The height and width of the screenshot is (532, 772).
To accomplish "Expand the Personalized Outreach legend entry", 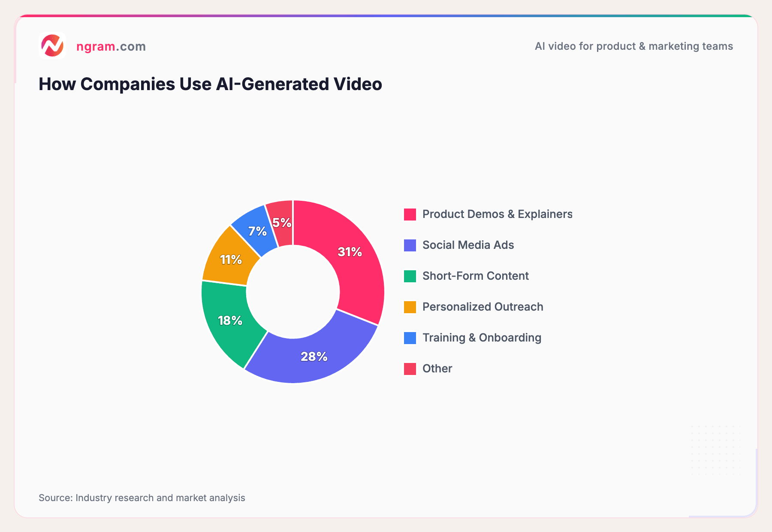I will coord(482,306).
